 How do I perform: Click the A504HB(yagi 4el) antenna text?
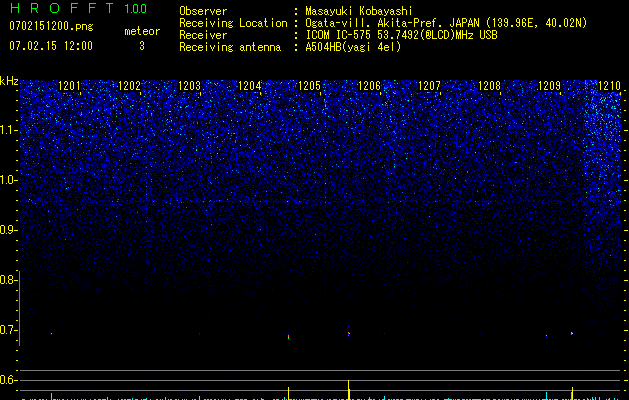point(353,47)
